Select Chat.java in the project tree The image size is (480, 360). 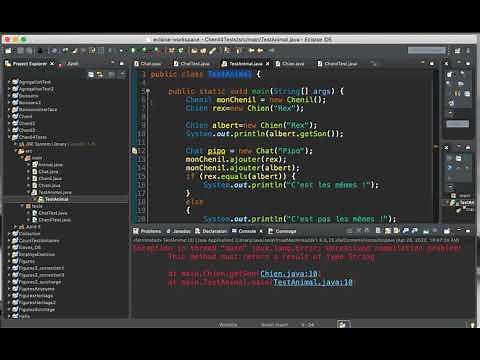[x=45, y=172]
